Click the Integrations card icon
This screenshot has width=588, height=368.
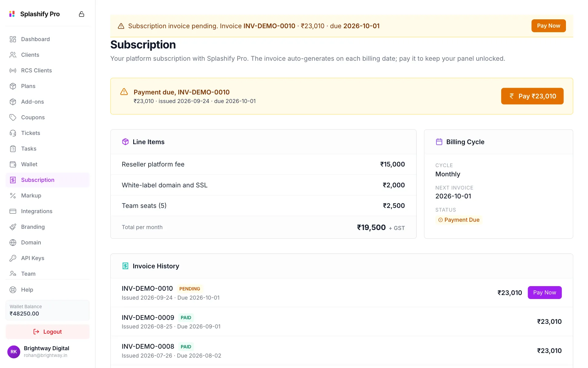pos(13,211)
